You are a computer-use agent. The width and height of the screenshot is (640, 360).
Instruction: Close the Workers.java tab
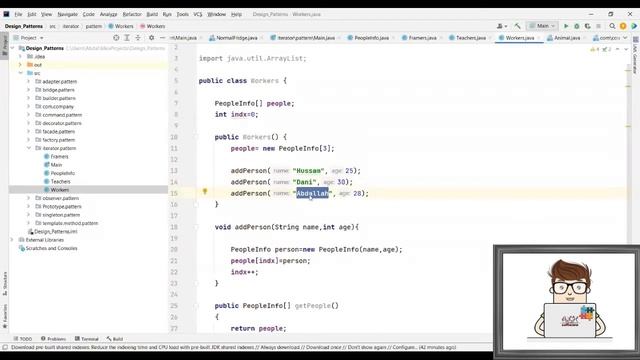point(539,38)
